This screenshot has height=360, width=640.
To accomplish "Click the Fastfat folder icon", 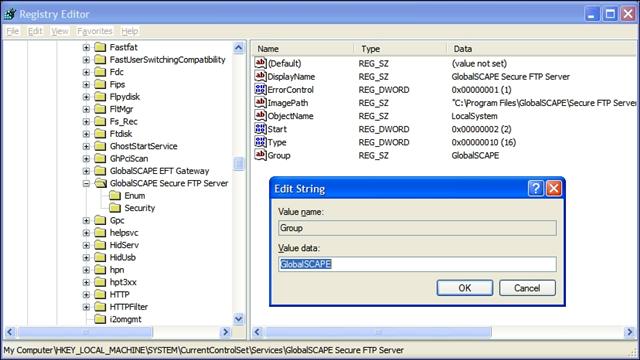I will point(100,47).
